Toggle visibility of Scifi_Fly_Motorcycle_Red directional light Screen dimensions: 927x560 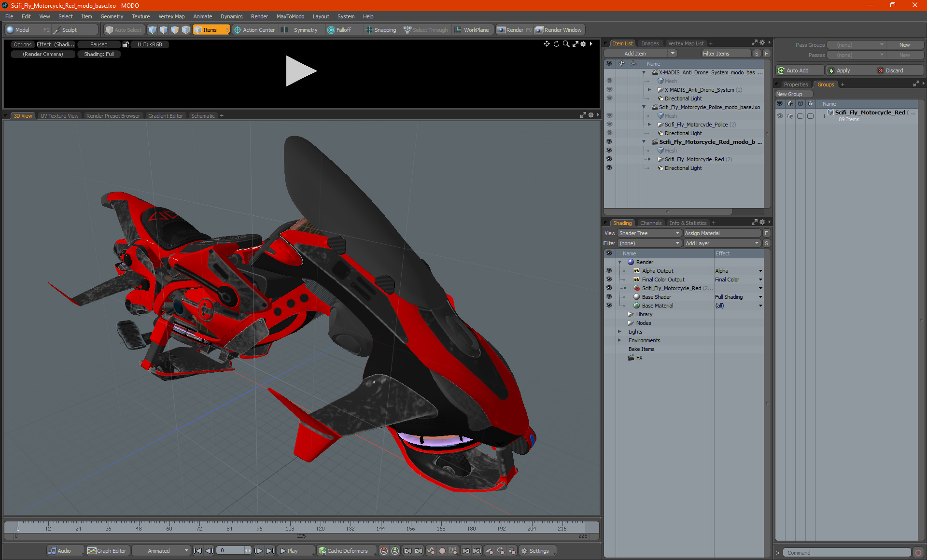(x=609, y=168)
